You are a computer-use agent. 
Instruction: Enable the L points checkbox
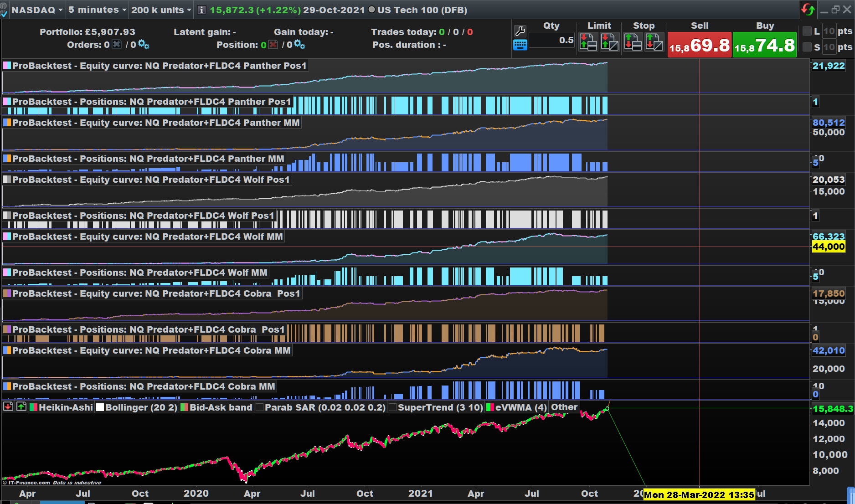(x=807, y=31)
